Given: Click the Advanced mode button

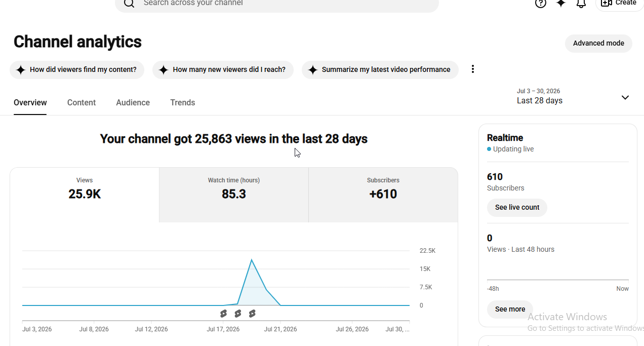Looking at the screenshot, I should click(598, 43).
